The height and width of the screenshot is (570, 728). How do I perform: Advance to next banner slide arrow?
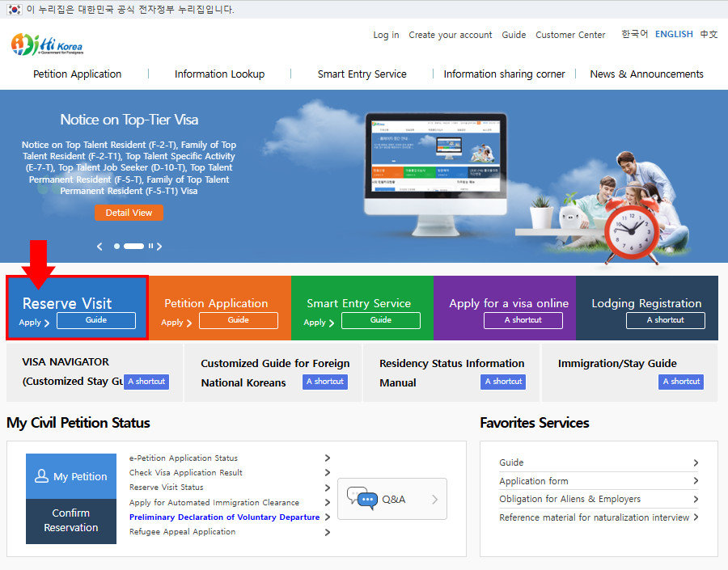pos(159,246)
